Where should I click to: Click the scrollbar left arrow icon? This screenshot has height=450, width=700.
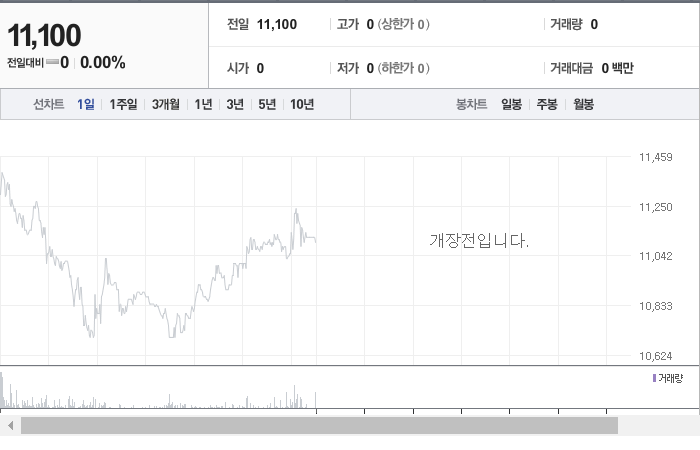pyautogui.click(x=11, y=425)
